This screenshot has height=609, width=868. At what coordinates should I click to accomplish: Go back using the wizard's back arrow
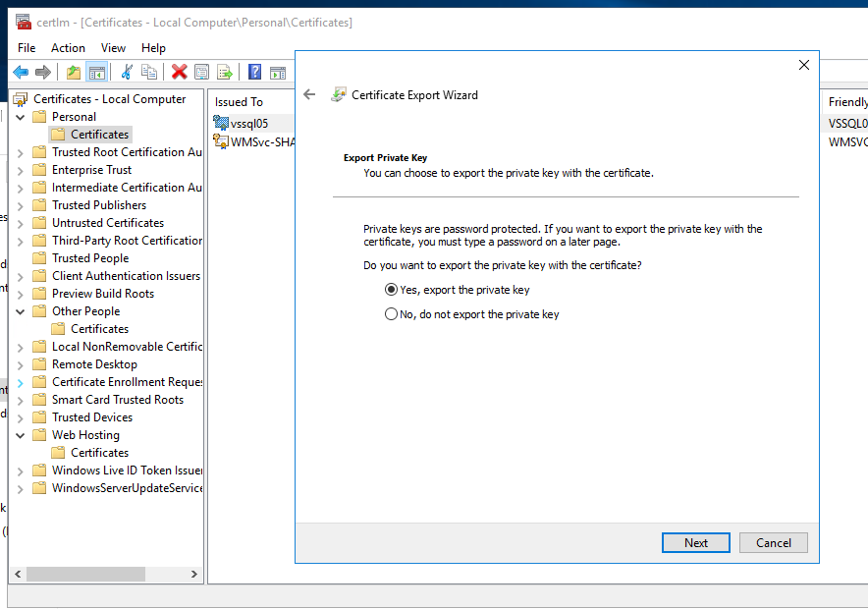pyautogui.click(x=309, y=95)
